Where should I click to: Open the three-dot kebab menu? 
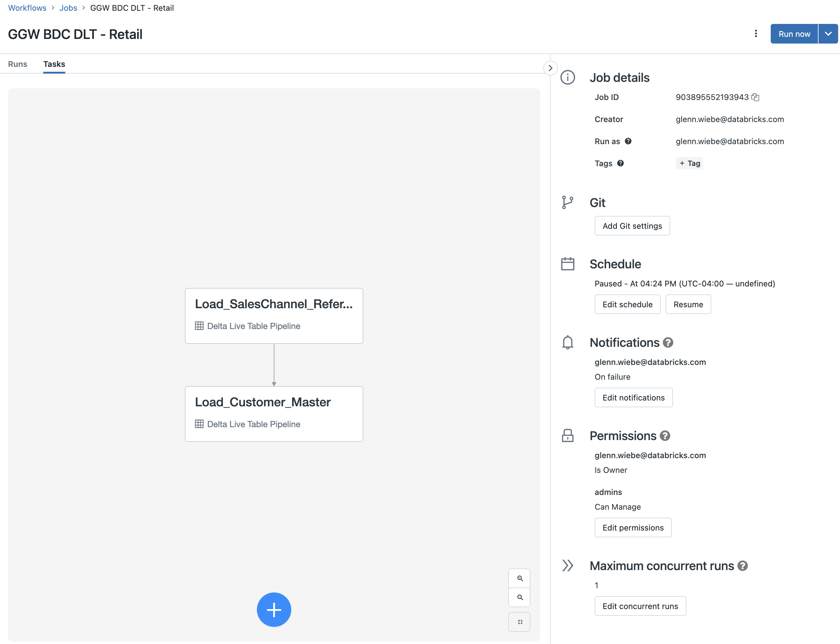point(756,34)
